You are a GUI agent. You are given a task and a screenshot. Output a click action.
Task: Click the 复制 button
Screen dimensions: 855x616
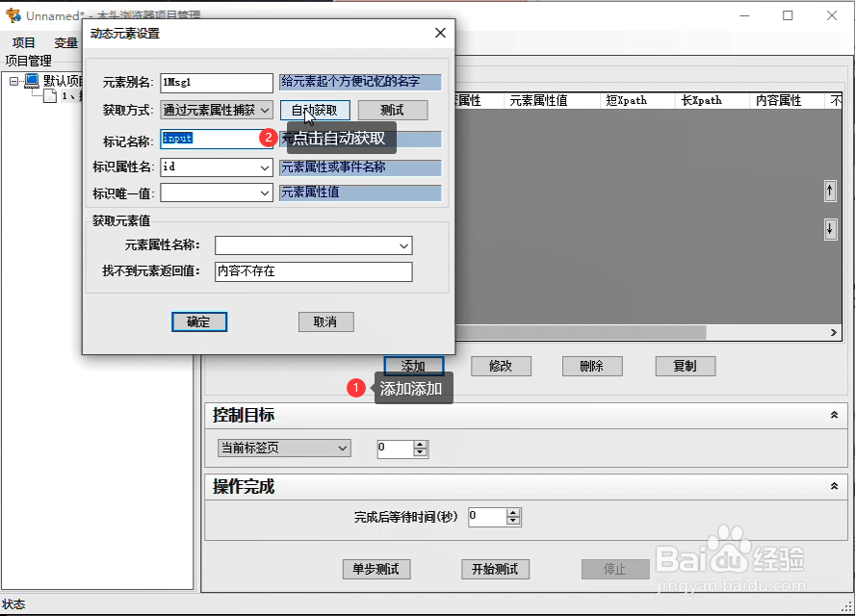(686, 366)
